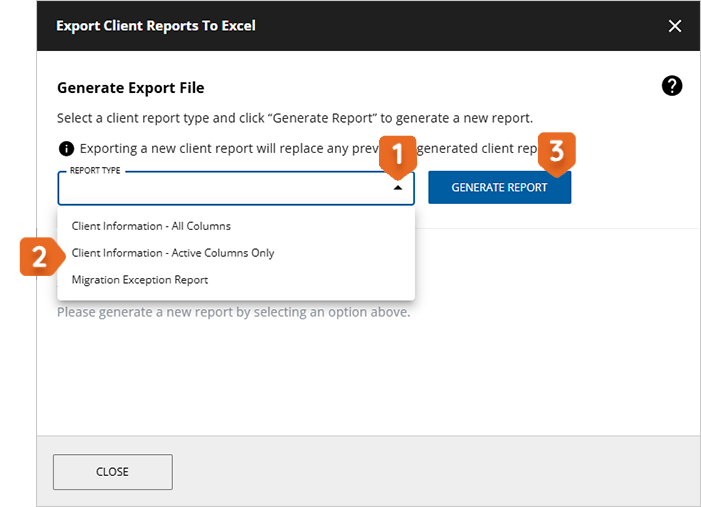Click the orange callout marker numbered 2
Viewport: 701px width, 507px height.
[x=38, y=257]
